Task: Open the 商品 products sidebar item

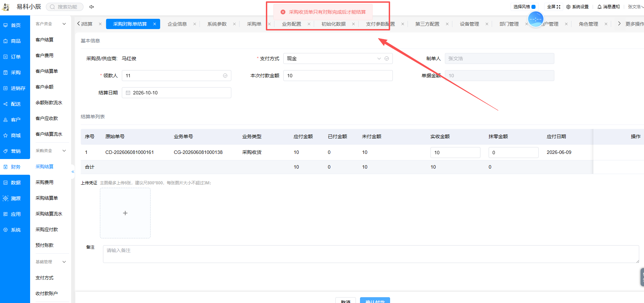Action: click(x=15, y=41)
